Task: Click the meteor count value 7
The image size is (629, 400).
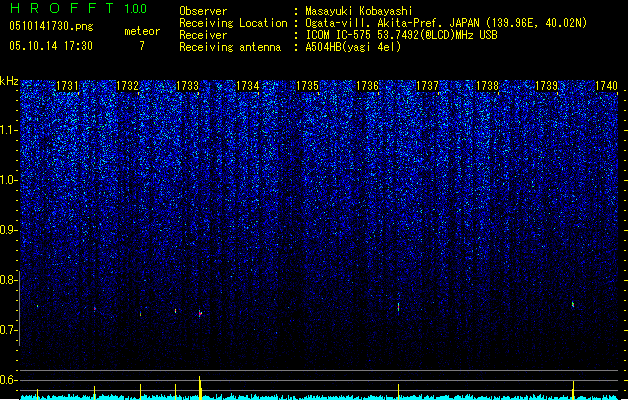Action: tap(142, 46)
